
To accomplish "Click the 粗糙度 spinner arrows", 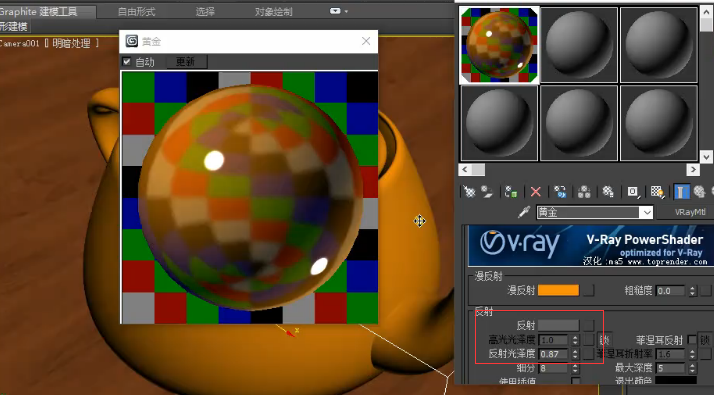I will pos(693,291).
